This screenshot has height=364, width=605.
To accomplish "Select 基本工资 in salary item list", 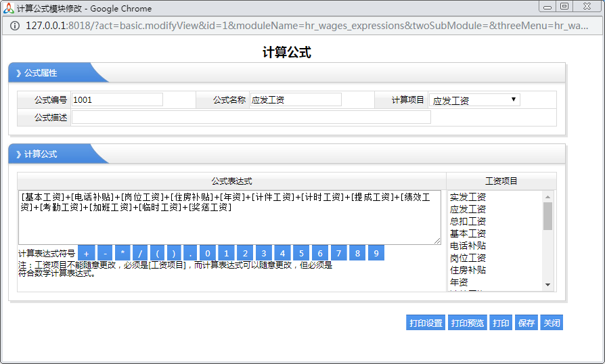I will tap(468, 233).
